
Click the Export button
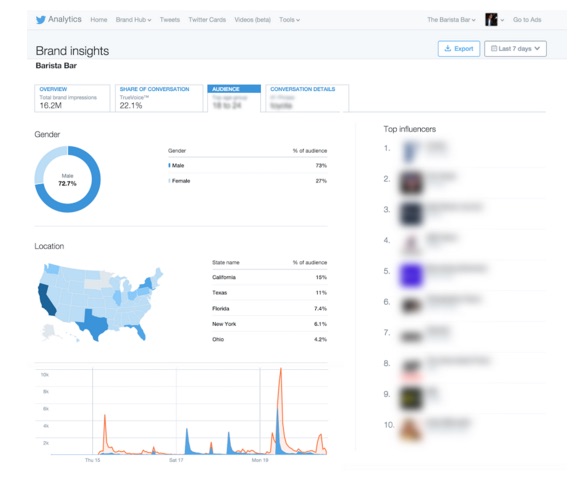tap(459, 49)
